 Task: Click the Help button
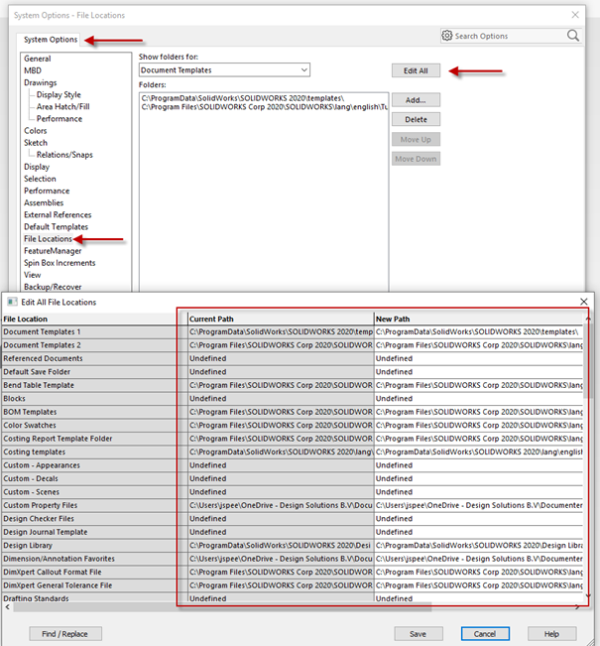[x=552, y=634]
